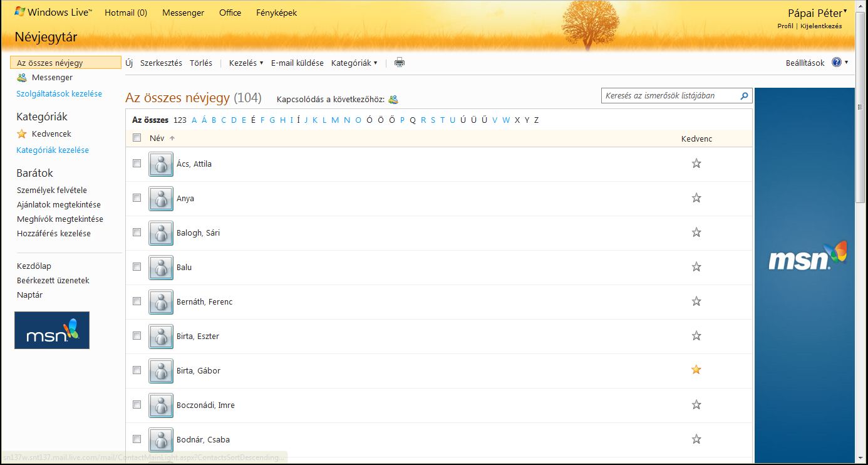This screenshot has width=868, height=465.
Task: Select all contacts with header checkbox
Action: point(137,138)
